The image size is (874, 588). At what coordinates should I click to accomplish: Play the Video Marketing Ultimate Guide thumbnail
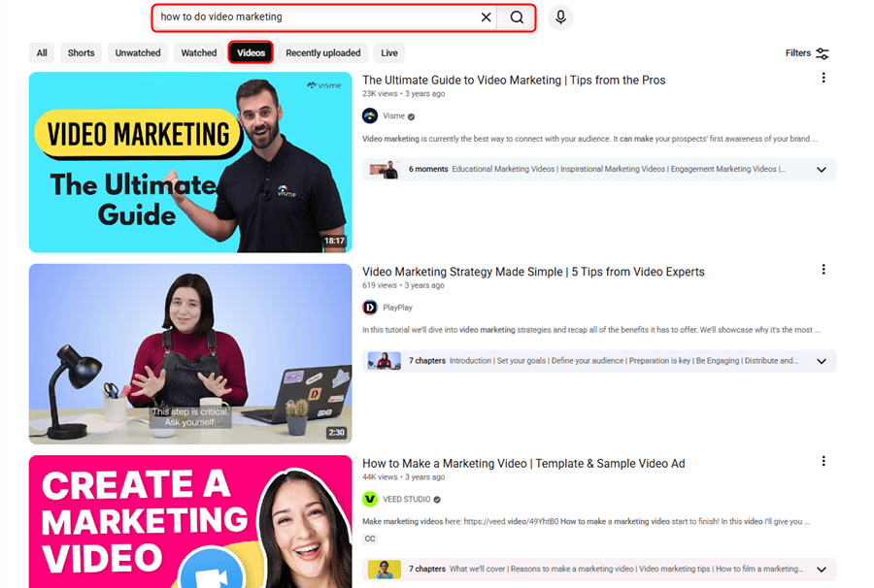tap(190, 162)
